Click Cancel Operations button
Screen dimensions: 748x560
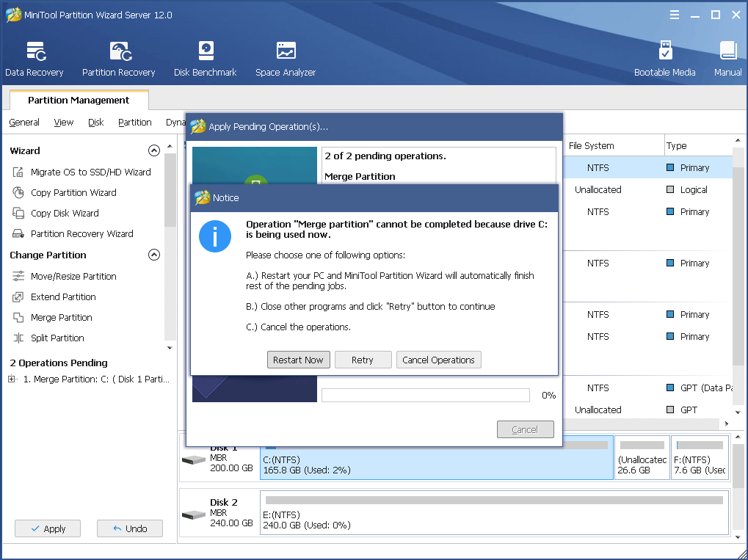click(x=438, y=360)
